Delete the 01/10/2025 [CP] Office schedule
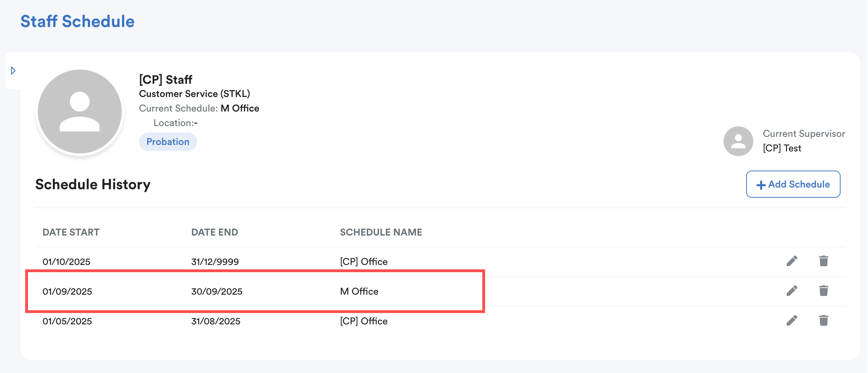The width and height of the screenshot is (868, 373). [x=823, y=261]
